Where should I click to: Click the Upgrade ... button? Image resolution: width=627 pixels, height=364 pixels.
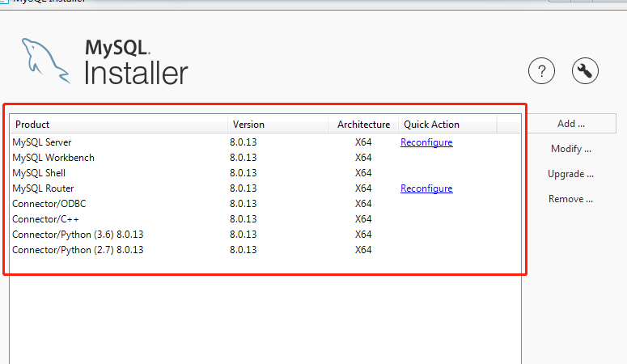[x=570, y=174]
